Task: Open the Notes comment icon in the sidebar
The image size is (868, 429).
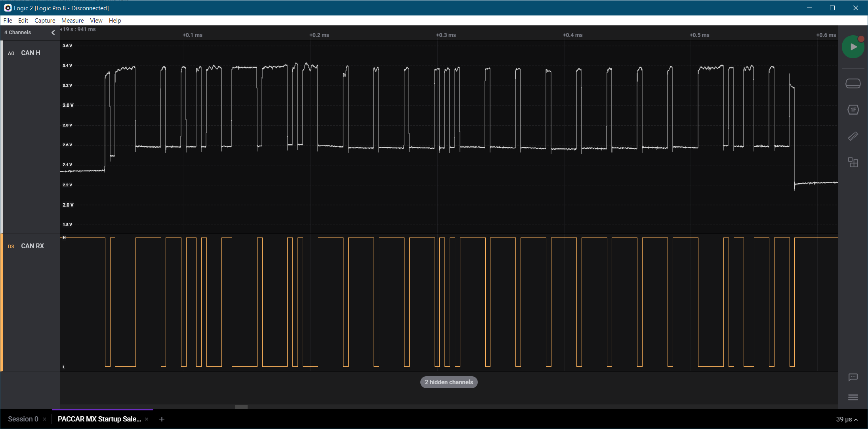Action: [x=853, y=377]
